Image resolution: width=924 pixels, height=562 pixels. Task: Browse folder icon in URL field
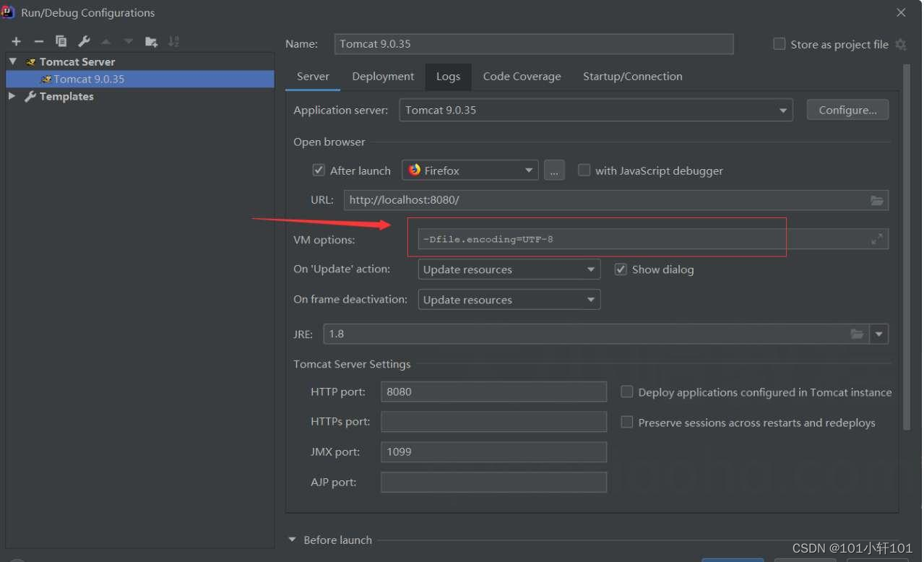[877, 200]
